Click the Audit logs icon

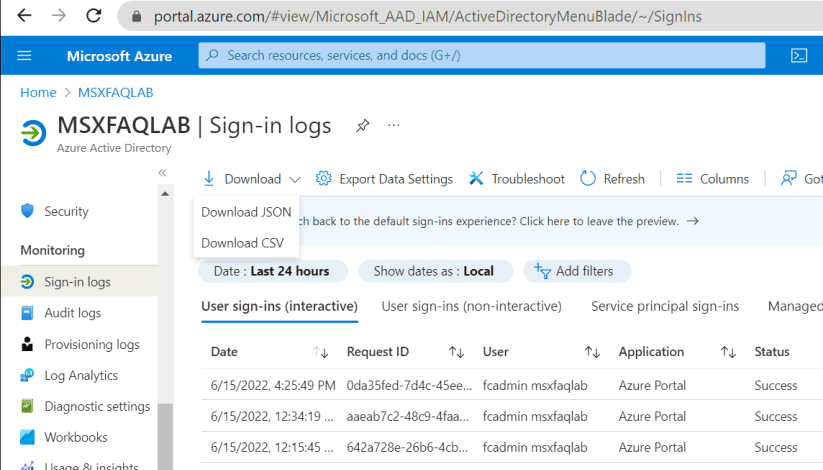point(27,313)
